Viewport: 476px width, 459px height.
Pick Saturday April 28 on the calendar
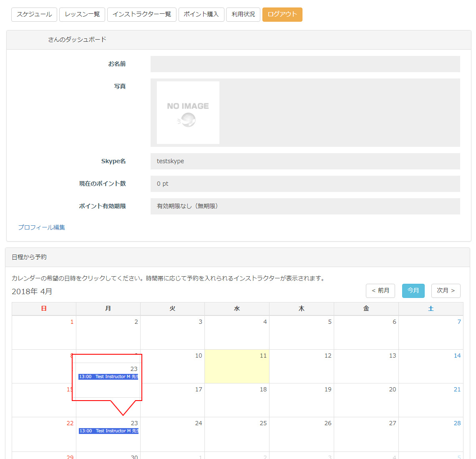431,434
